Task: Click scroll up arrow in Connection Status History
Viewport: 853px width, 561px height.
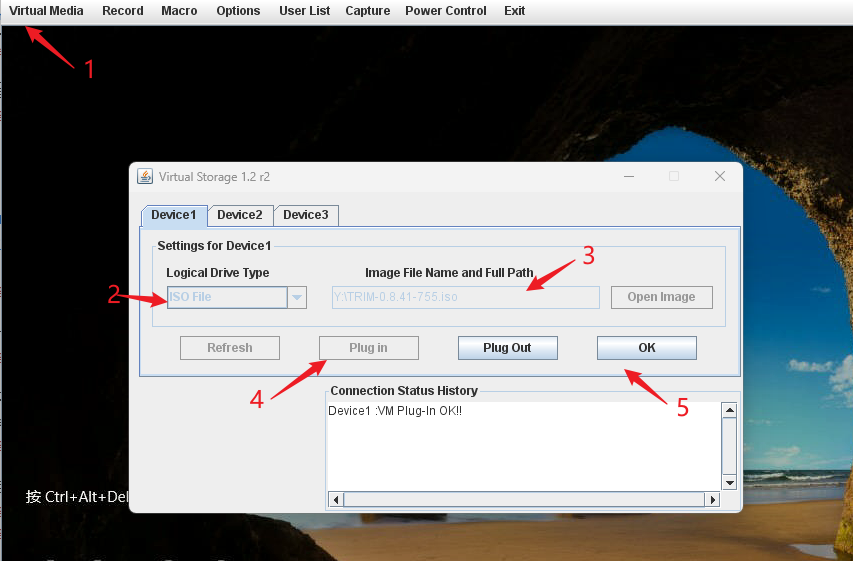Action: pyautogui.click(x=730, y=410)
